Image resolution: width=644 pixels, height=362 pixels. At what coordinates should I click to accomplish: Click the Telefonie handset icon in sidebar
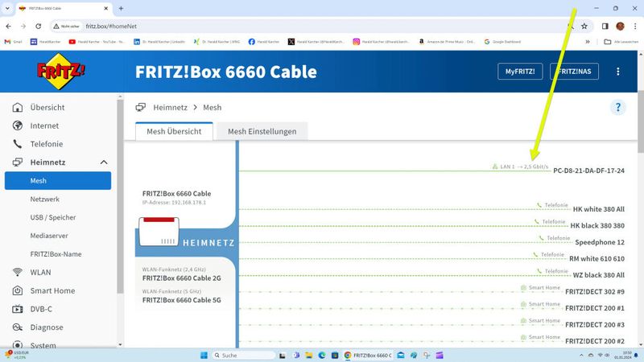[x=18, y=144]
